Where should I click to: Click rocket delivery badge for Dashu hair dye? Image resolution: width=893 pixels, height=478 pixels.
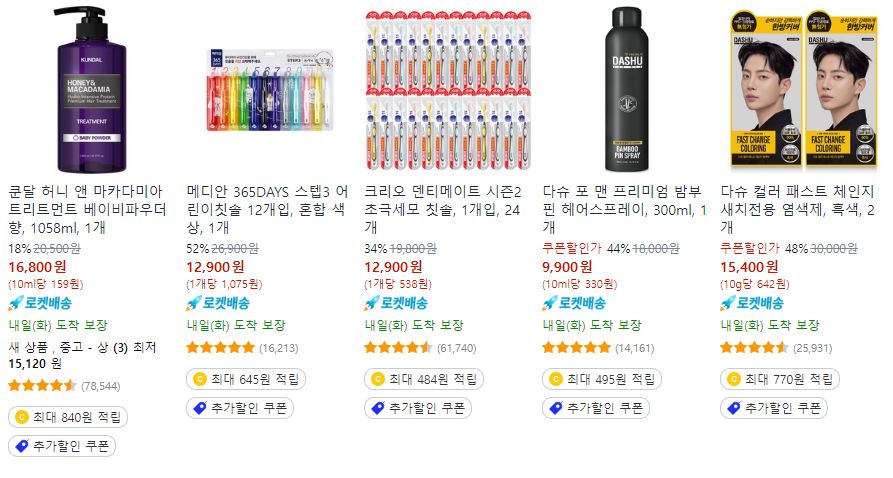(752, 304)
